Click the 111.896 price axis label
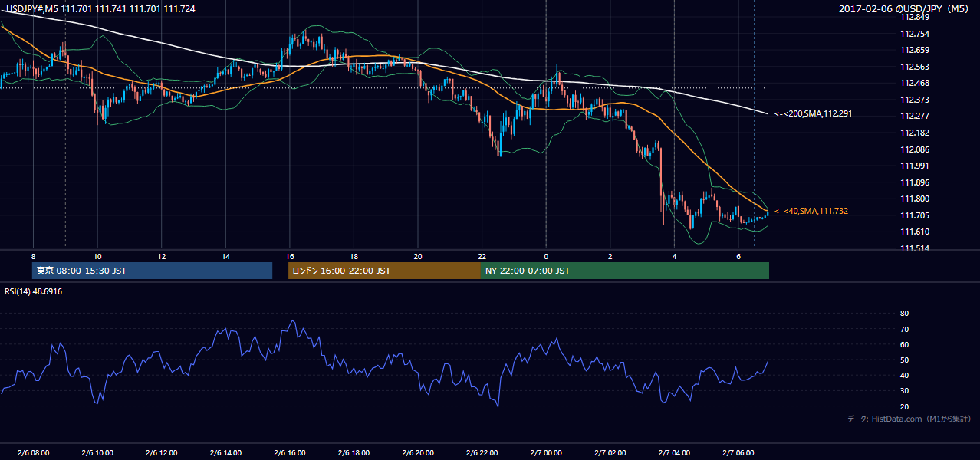 click(913, 182)
